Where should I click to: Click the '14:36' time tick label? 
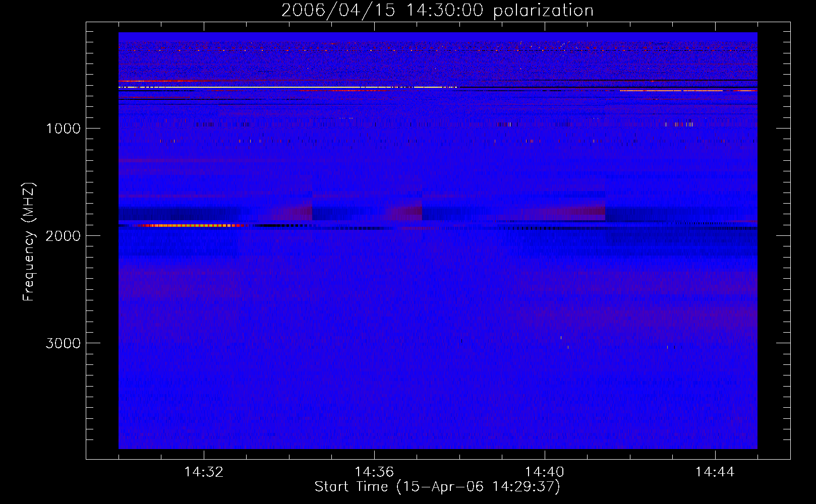click(x=374, y=472)
